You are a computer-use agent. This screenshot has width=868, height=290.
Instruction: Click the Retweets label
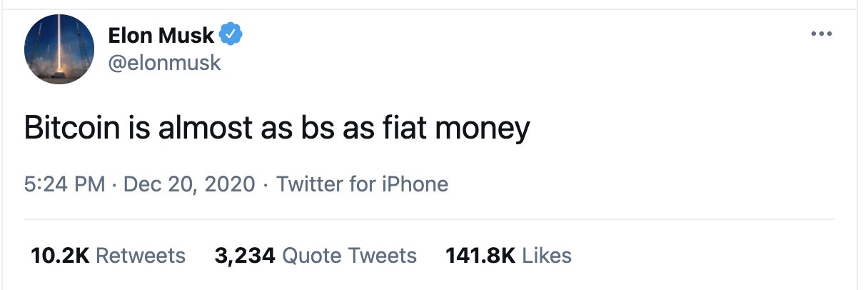point(140,255)
